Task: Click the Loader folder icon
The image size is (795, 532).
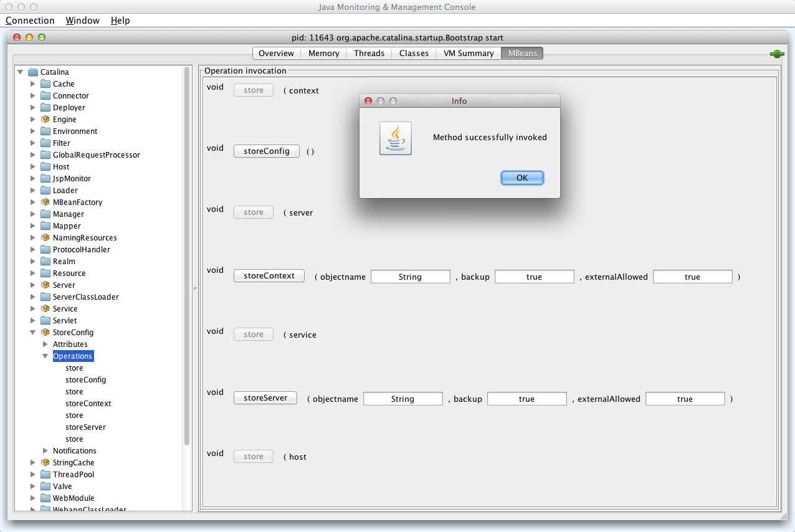Action: click(x=45, y=191)
